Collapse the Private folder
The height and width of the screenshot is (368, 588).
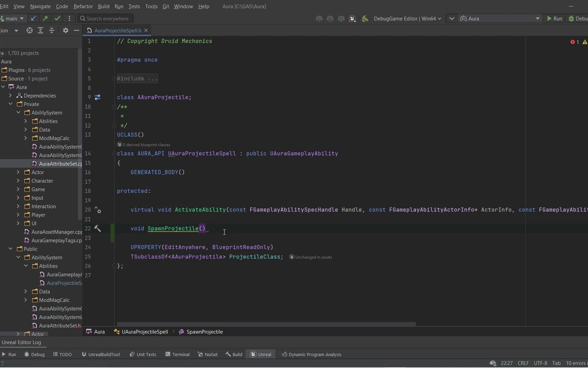[10, 104]
